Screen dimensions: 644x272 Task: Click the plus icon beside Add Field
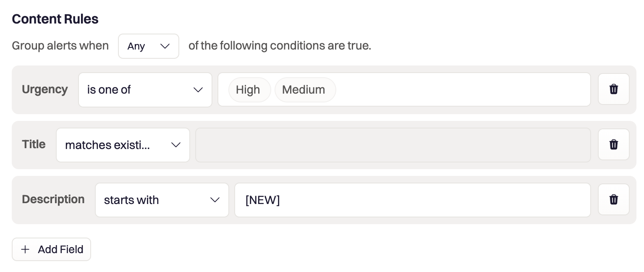pos(26,249)
